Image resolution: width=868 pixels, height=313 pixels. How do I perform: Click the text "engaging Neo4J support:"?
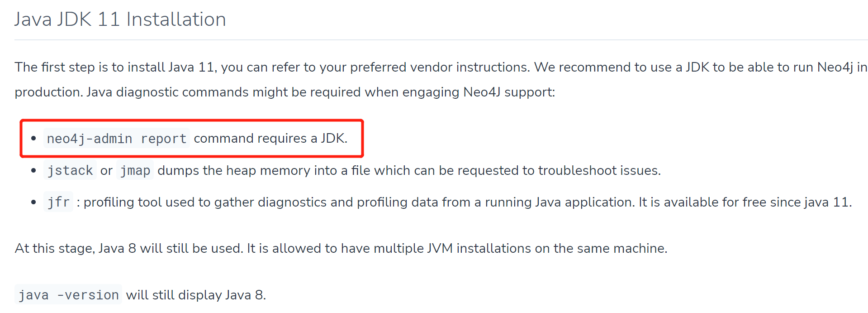(x=479, y=92)
